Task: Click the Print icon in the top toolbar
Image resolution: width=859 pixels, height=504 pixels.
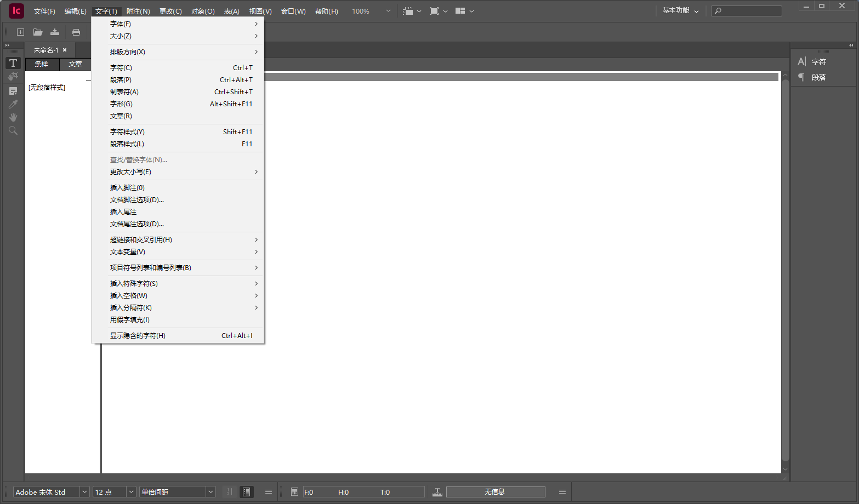Action: point(76,32)
